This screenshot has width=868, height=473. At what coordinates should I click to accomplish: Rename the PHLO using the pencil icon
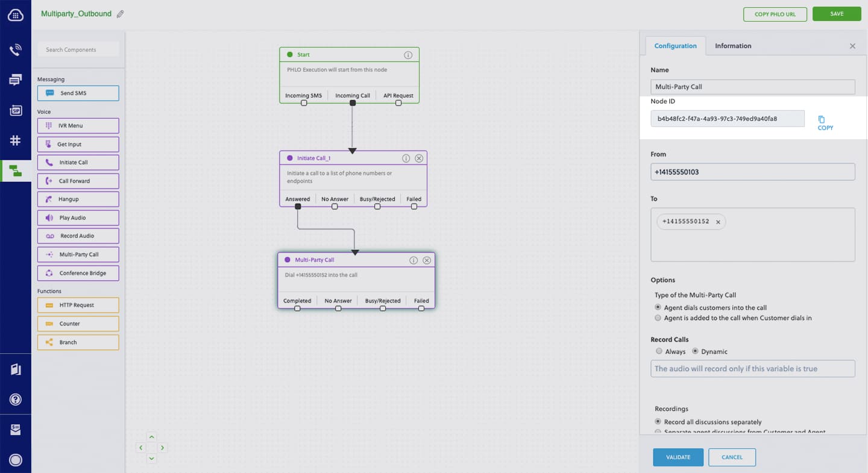(x=119, y=13)
